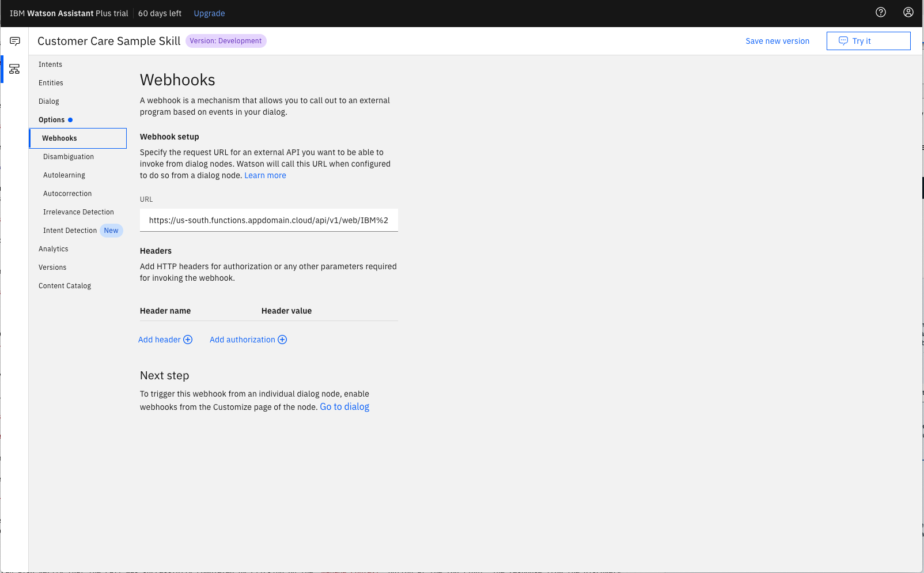Click the IBM Watson Assistant Plus trial label
Image resolution: width=924 pixels, height=573 pixels.
[x=69, y=13]
